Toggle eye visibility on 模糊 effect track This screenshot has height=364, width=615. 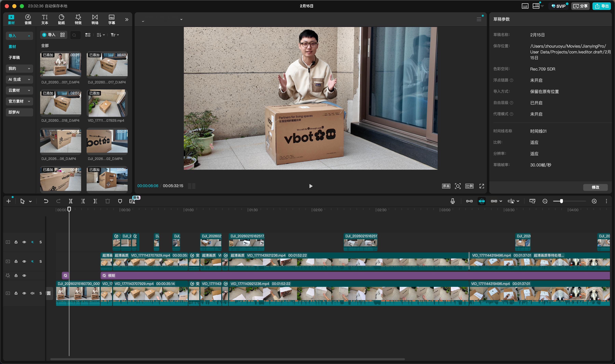point(24,275)
